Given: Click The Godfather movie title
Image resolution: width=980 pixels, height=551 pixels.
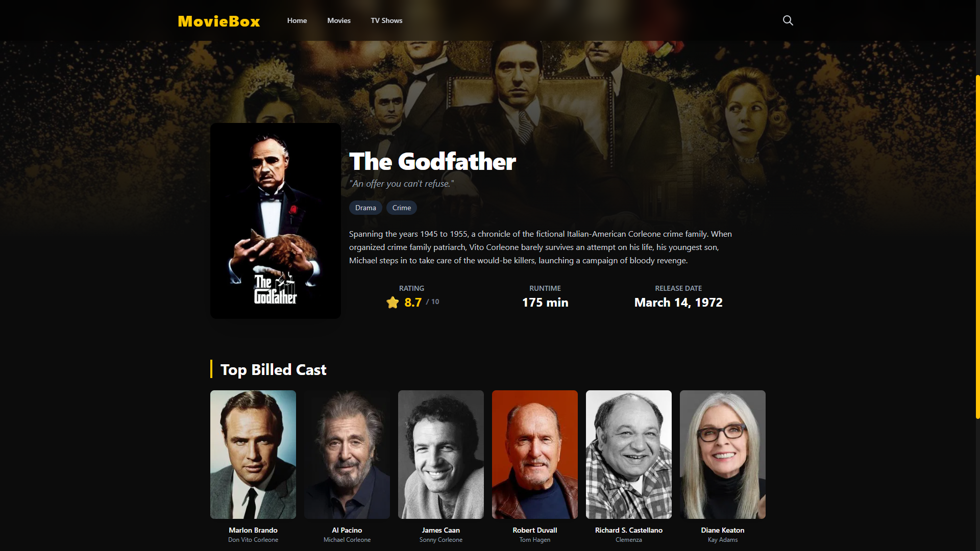Looking at the screenshot, I should [432, 162].
